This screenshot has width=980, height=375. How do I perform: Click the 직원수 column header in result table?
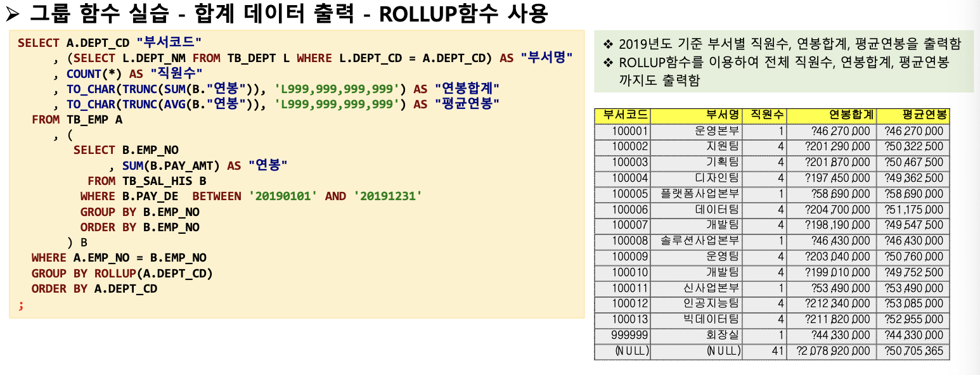coord(764,115)
